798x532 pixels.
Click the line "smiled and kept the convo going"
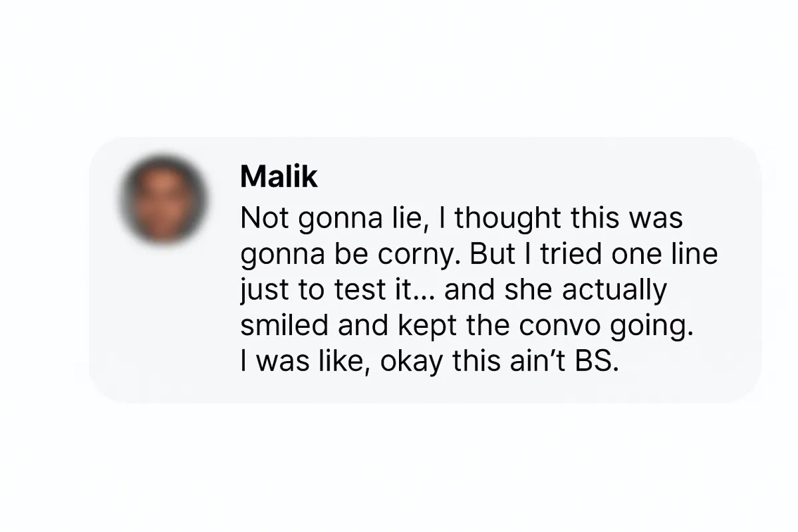(x=467, y=327)
